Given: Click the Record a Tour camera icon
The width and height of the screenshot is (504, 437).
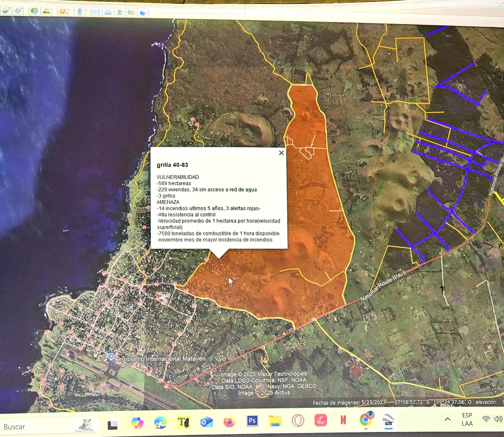Looking at the screenshot, I should pyautogui.click(x=18, y=11).
